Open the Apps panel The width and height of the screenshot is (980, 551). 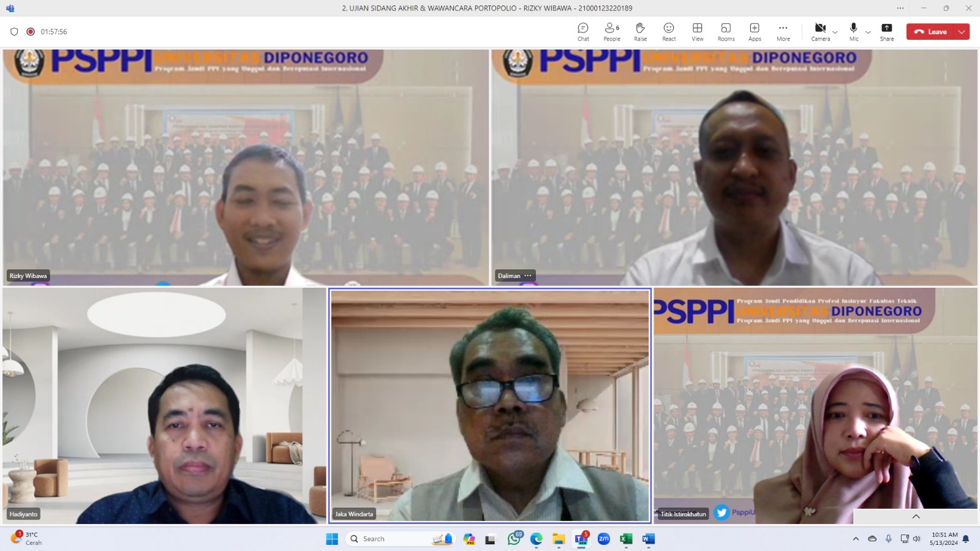tap(755, 32)
